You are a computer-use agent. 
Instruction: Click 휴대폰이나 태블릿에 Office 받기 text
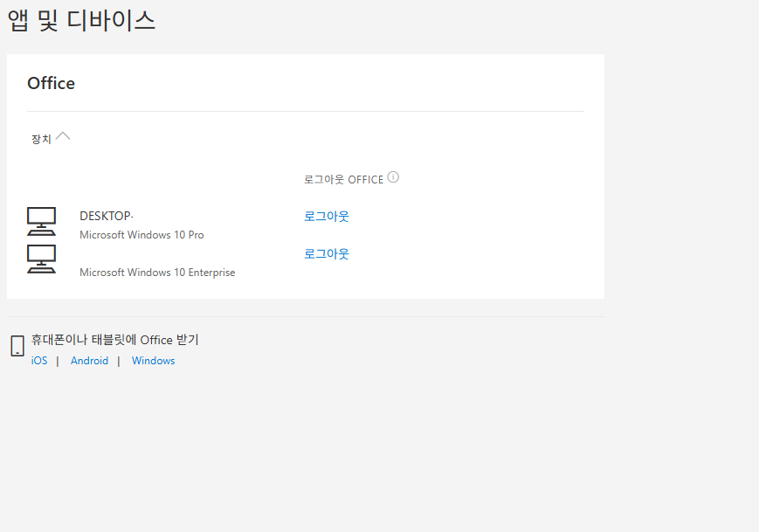coord(115,340)
